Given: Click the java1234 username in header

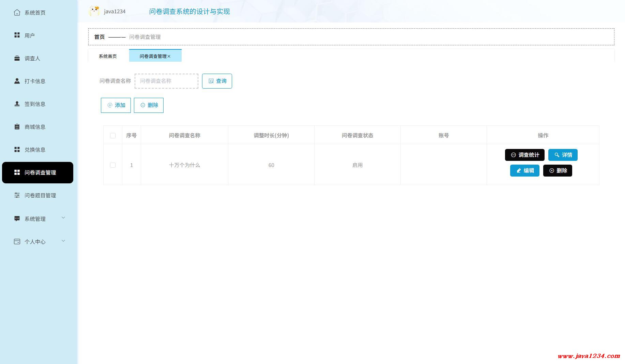Looking at the screenshot, I should tap(115, 11).
